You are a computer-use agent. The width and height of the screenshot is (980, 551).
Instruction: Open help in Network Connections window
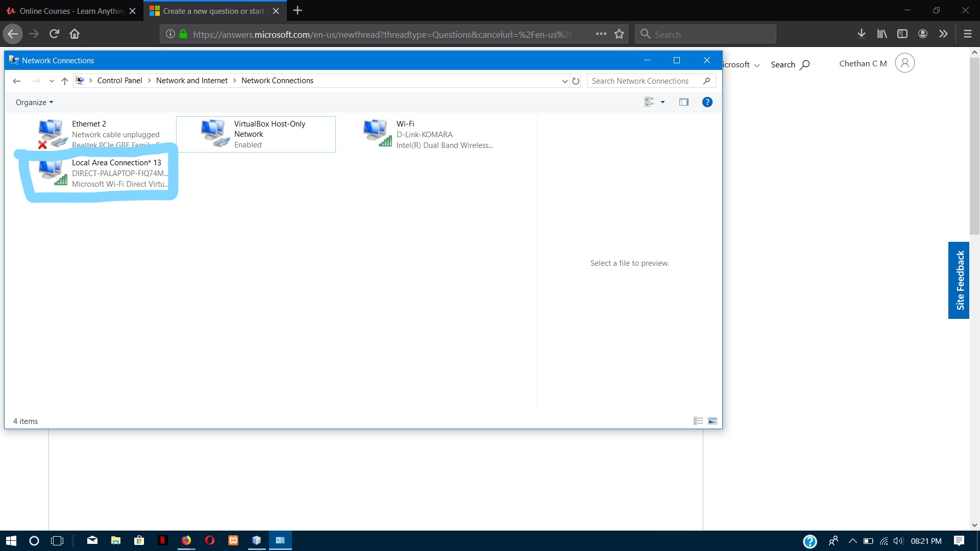click(x=707, y=102)
